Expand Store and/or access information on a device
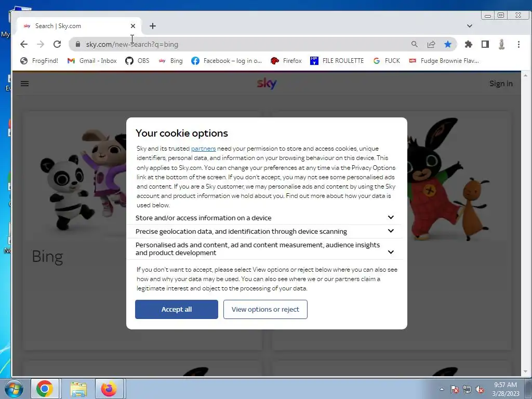 (264, 218)
